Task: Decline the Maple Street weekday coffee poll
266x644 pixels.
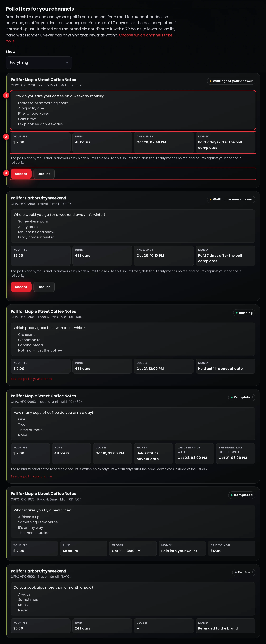Action: click(44, 174)
